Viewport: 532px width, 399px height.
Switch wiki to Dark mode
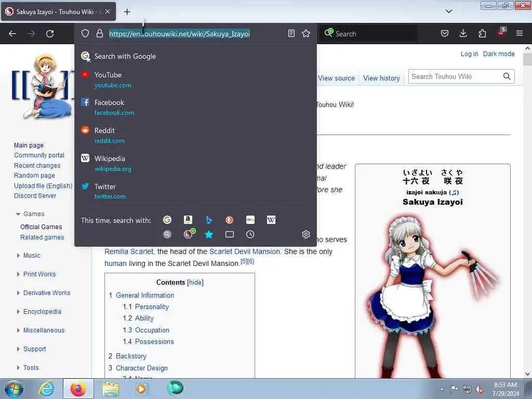[x=498, y=54]
